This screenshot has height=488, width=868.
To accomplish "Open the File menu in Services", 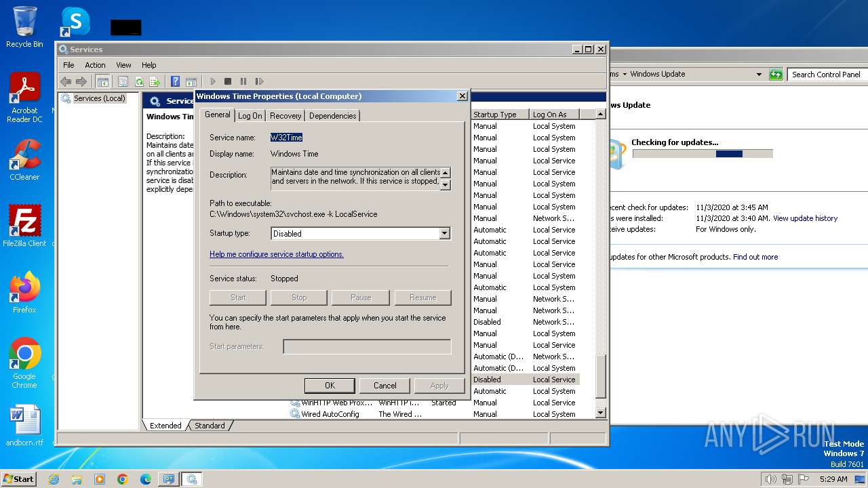I will (x=68, y=65).
